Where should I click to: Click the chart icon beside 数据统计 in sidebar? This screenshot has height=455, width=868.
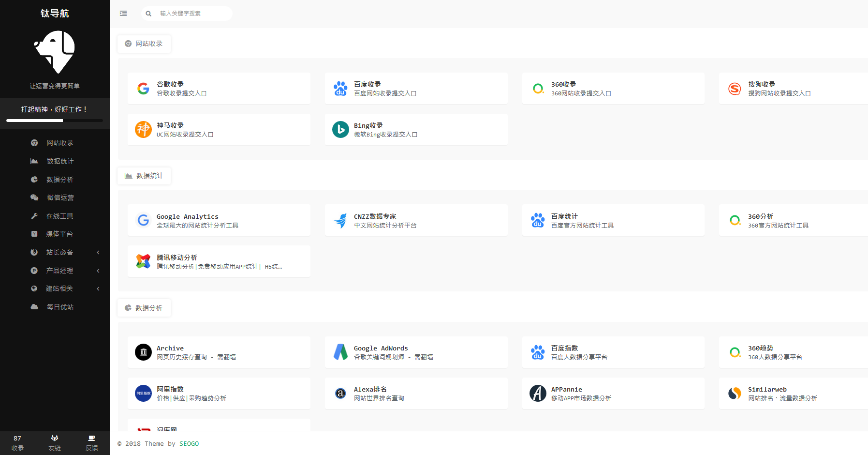coord(34,161)
